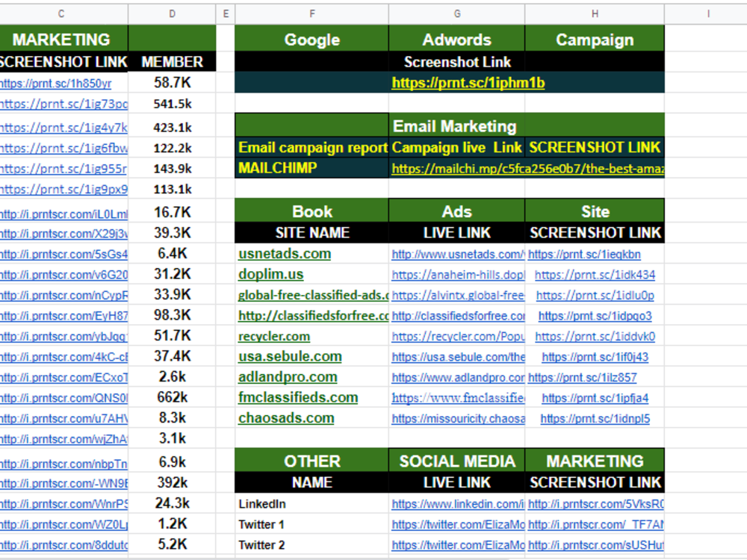Open screenshot link prnt.sc/1idnpl5

(595, 419)
